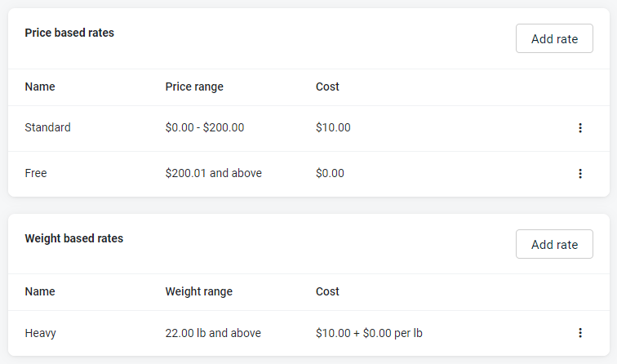The image size is (617, 364).
Task: Open the Free rate's three-dot menu
Action: click(580, 173)
